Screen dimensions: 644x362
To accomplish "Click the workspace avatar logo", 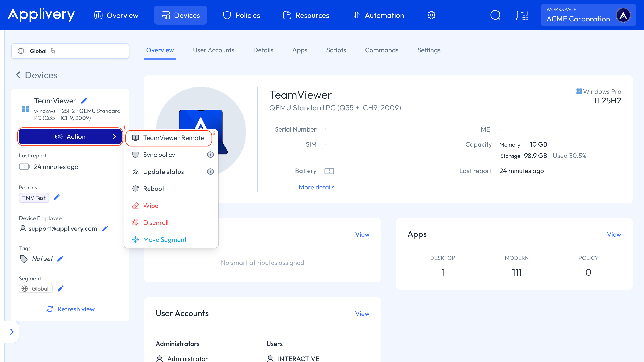I will 623,15.
